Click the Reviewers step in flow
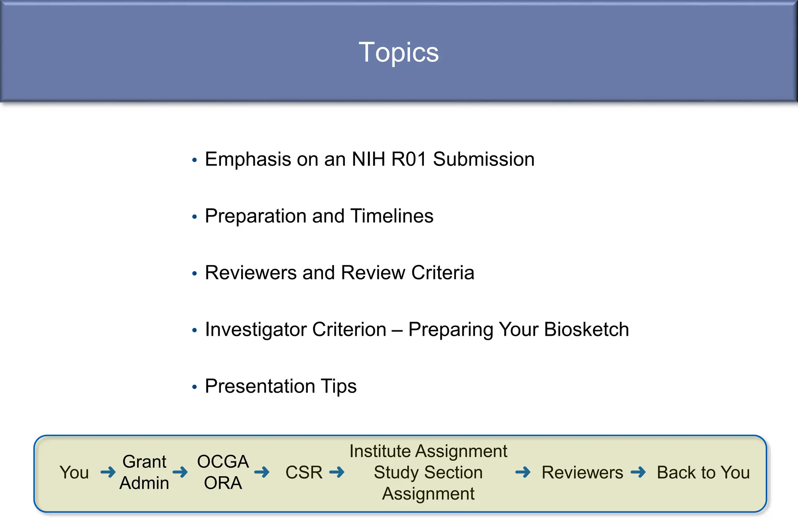The image size is (798, 532). click(582, 472)
